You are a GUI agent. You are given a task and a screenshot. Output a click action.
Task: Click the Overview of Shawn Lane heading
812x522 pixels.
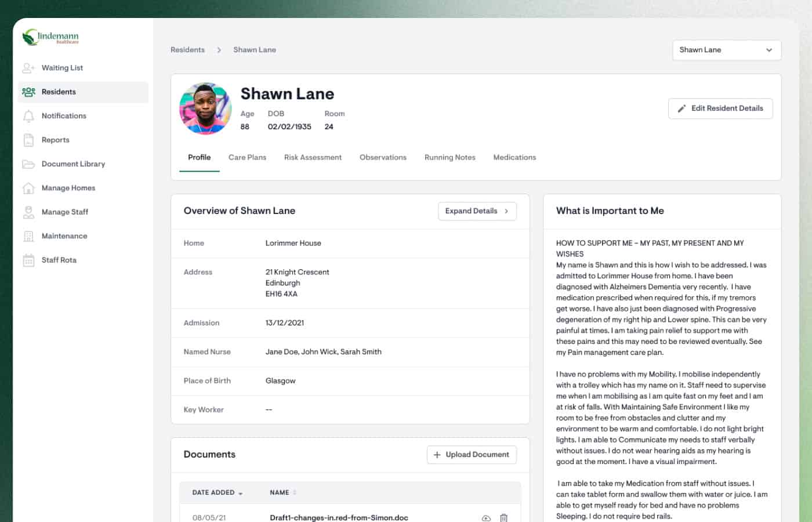pos(240,211)
